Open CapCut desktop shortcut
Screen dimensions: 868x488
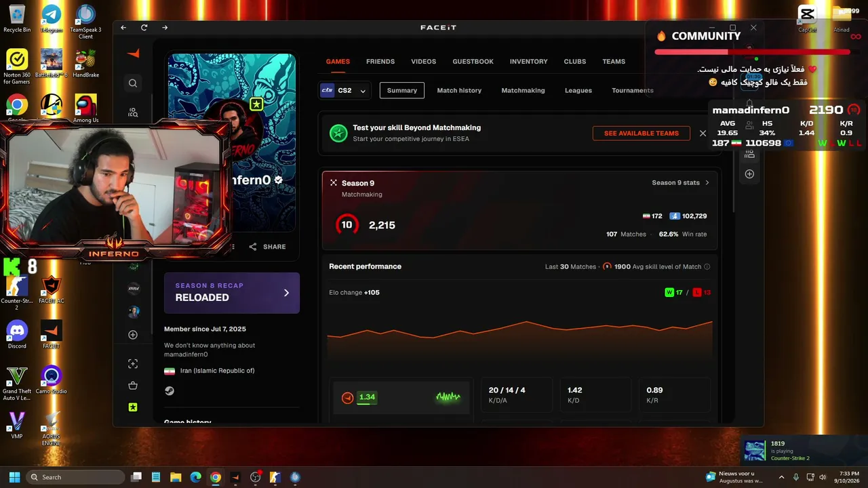pyautogui.click(x=807, y=18)
